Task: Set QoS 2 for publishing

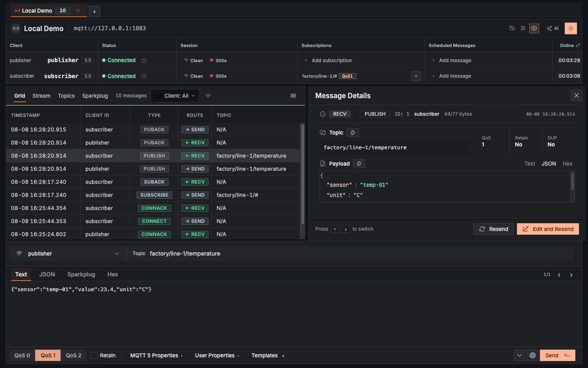Action: click(73, 355)
